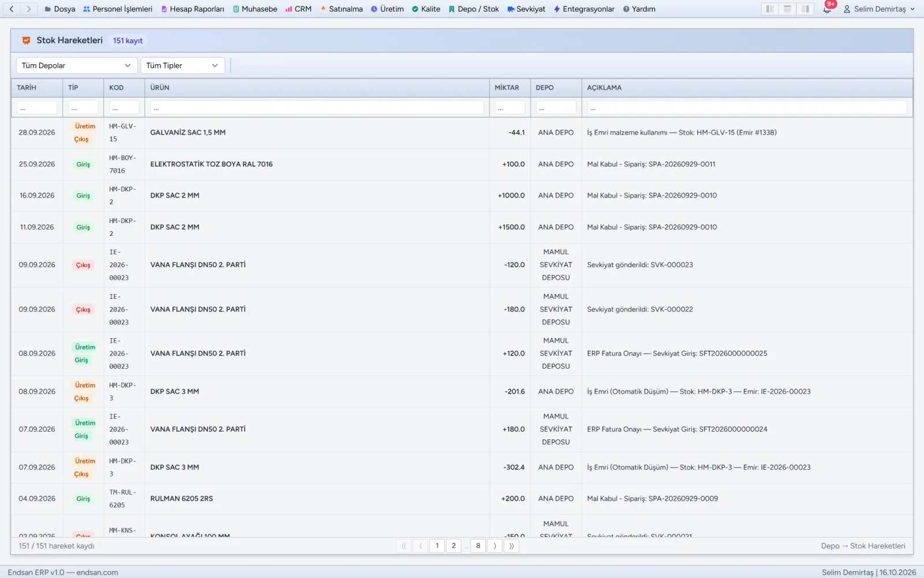Open the Üretim menu

387,9
